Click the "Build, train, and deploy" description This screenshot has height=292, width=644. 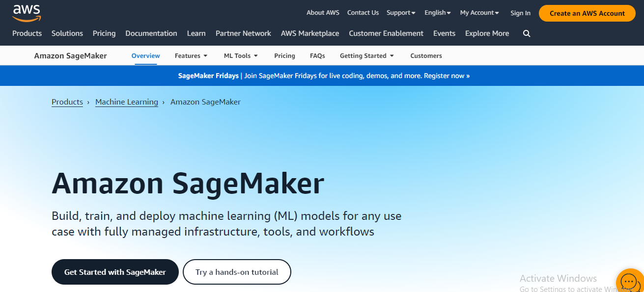tap(226, 223)
